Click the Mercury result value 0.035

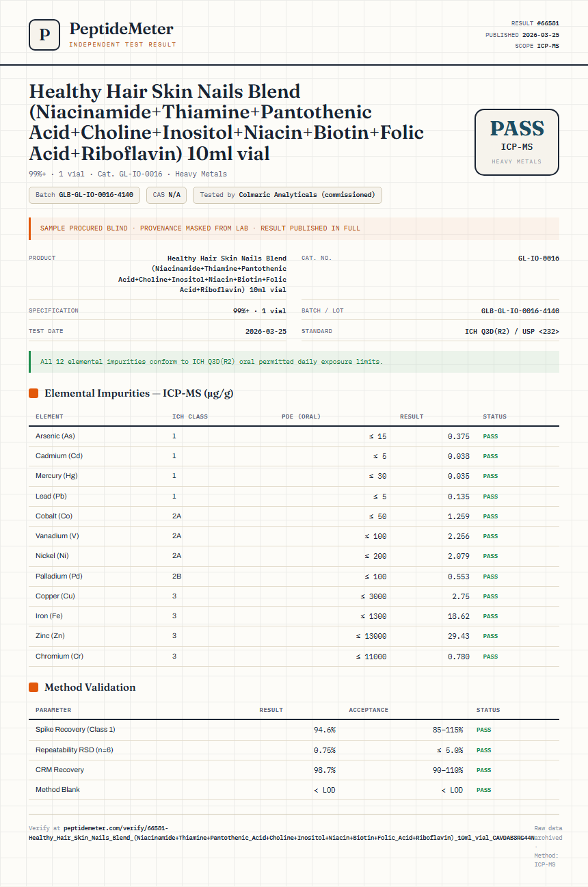(459, 476)
